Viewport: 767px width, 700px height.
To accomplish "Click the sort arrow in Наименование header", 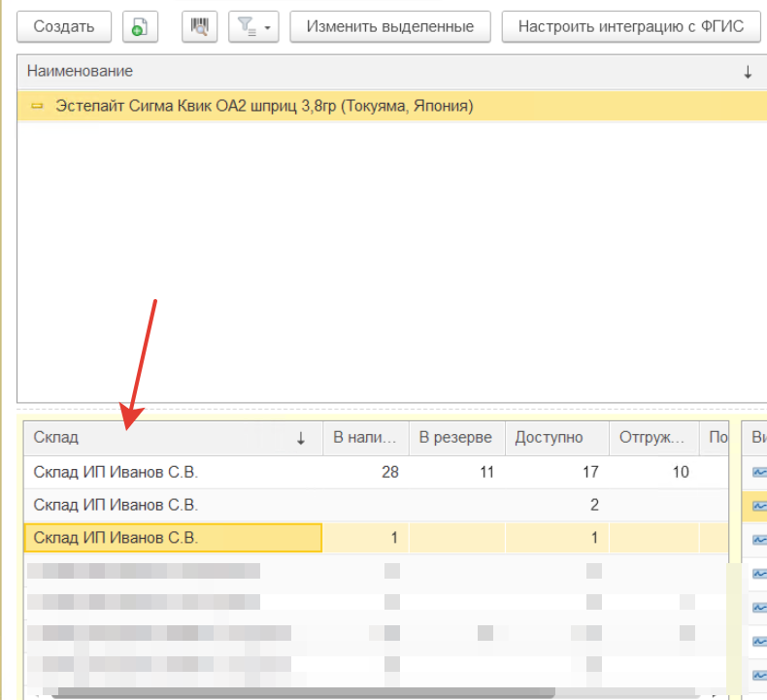I will pyautogui.click(x=748, y=72).
